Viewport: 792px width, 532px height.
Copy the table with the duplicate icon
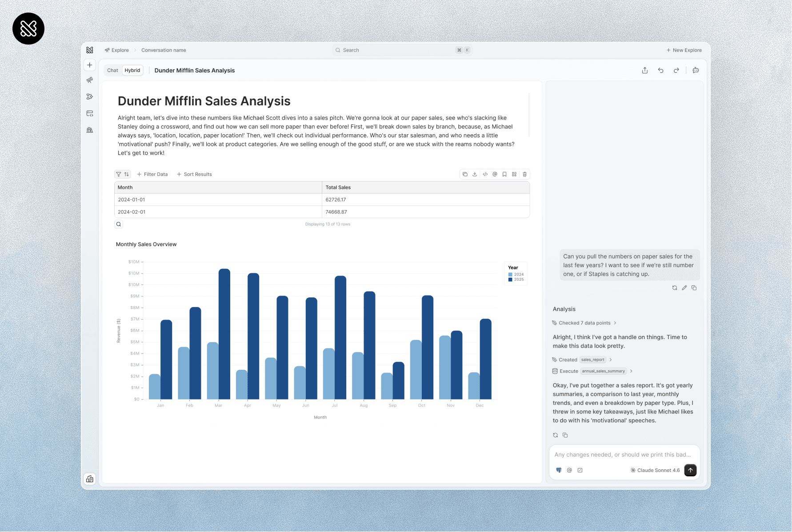click(465, 174)
